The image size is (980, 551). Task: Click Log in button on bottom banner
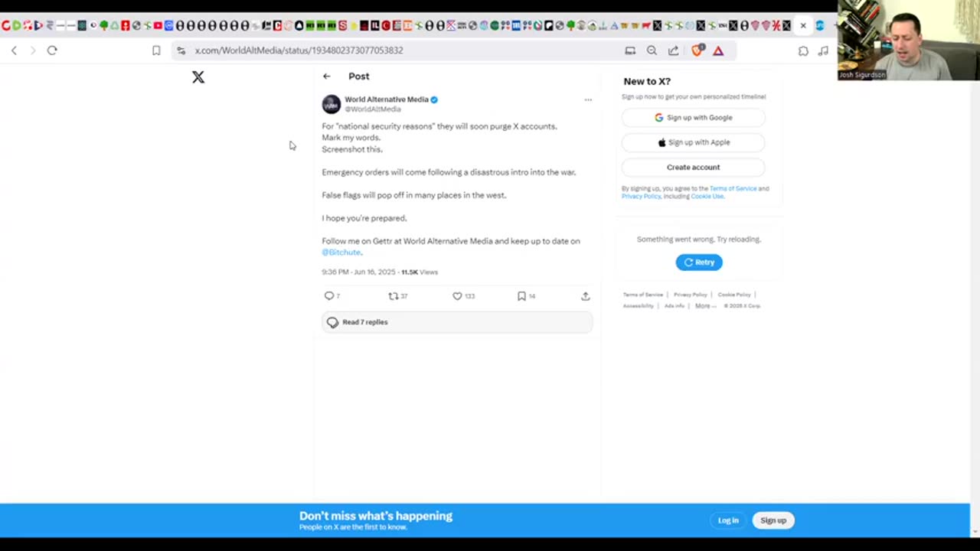tap(728, 520)
